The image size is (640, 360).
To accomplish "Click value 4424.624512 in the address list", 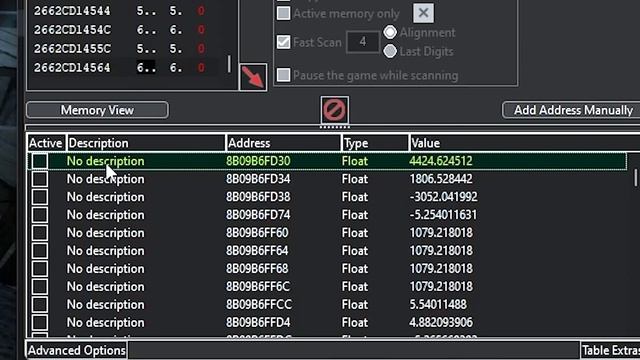I will click(x=441, y=161).
